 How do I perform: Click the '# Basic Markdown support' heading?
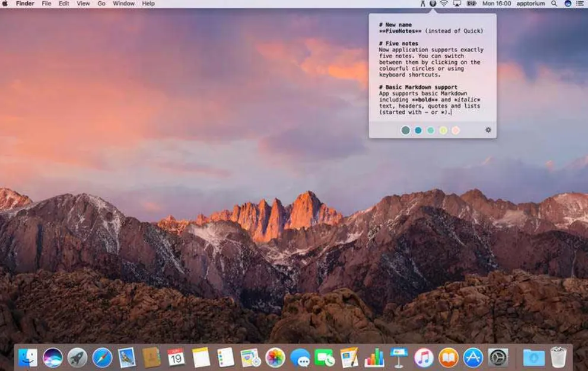click(x=418, y=87)
